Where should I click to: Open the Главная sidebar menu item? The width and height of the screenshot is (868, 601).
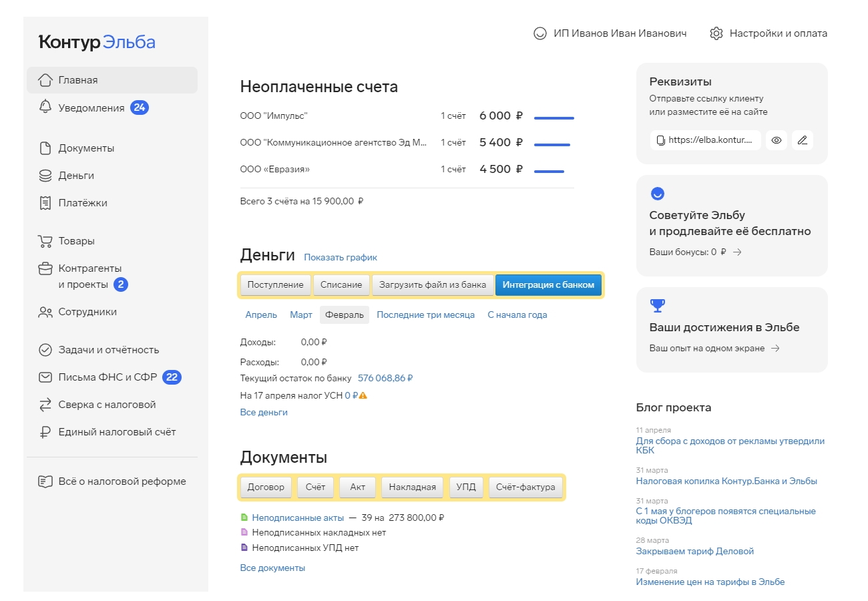112,80
